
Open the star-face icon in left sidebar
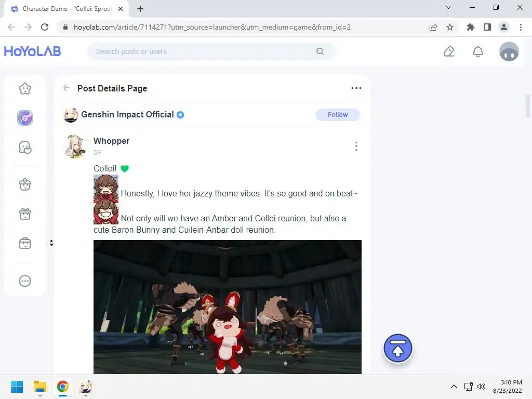(25, 89)
